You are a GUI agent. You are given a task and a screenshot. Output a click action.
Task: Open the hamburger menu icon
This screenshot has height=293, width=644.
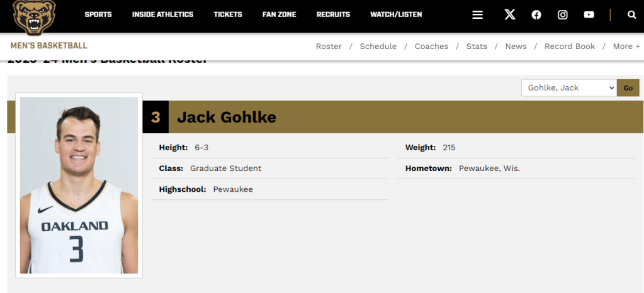tap(478, 15)
